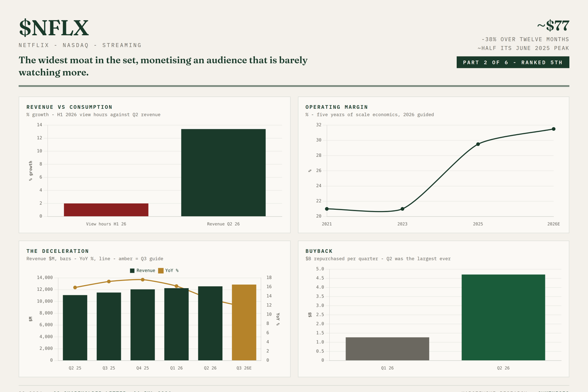The image size is (588, 392).
Task: Click the widest moat headline sentence
Action: coord(163,66)
